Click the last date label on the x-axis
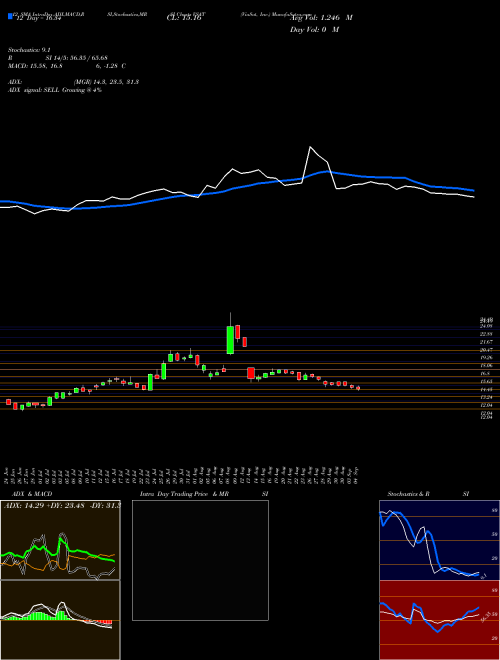Screen dimensions: 500x660 pyautogui.click(x=358, y=474)
